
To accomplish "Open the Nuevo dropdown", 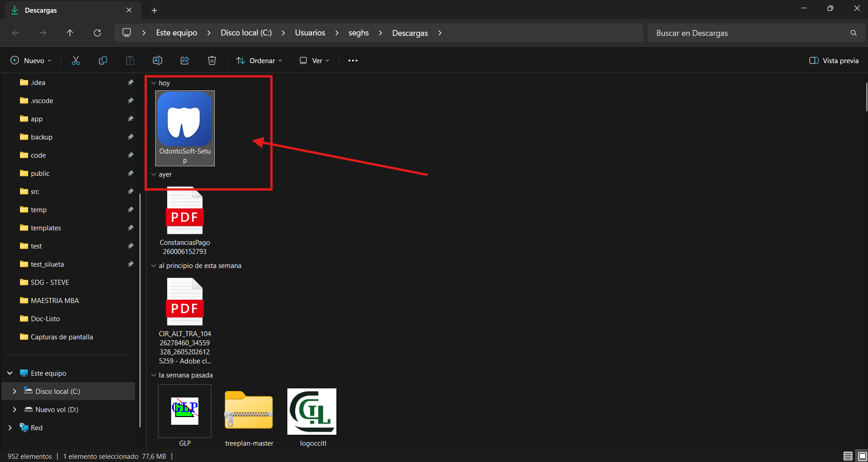I will pyautogui.click(x=31, y=60).
